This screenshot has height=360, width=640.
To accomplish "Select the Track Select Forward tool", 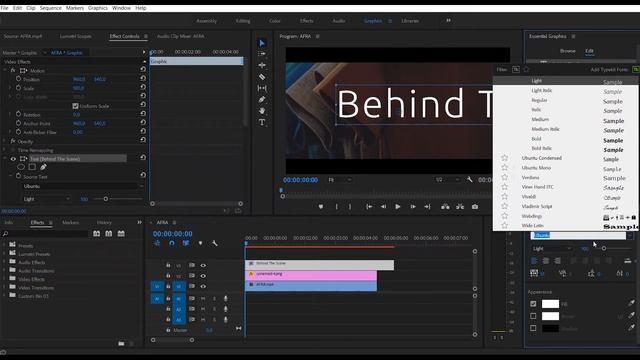I will click(262, 54).
